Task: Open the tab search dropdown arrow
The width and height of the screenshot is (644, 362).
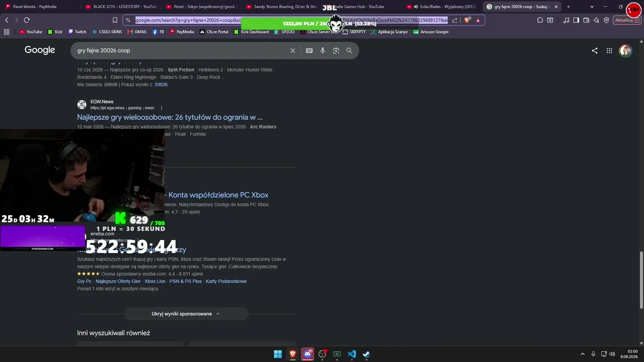Action: (x=592, y=7)
